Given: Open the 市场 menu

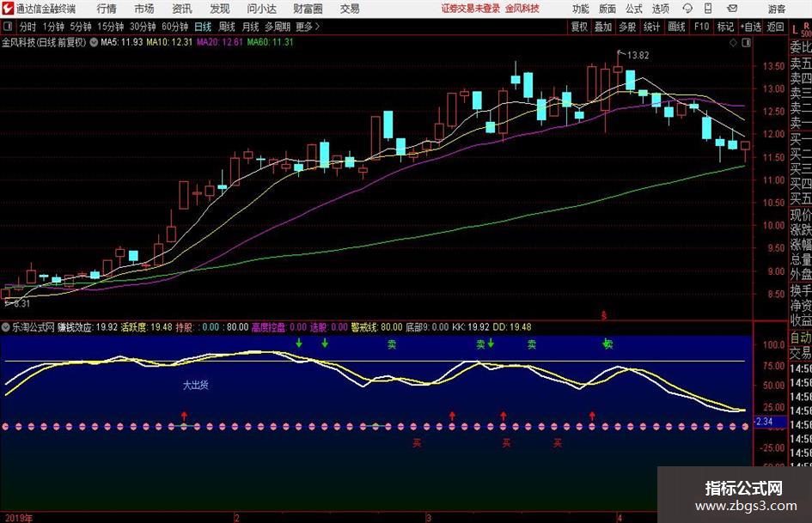Looking at the screenshot, I should [x=144, y=9].
